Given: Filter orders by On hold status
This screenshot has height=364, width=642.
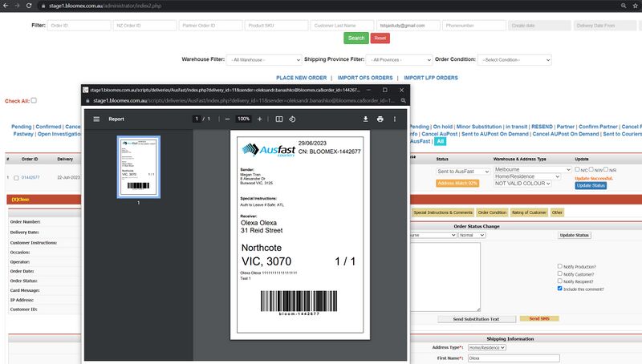Looking at the screenshot, I should [x=443, y=127].
